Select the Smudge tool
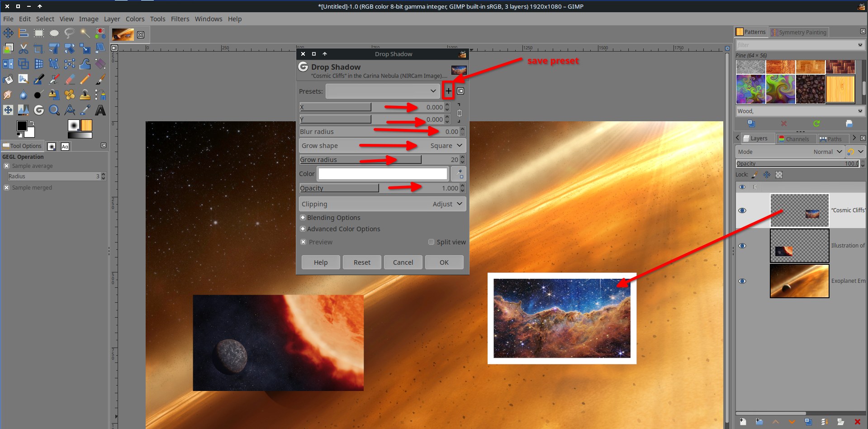868x429 pixels. (x=8, y=95)
